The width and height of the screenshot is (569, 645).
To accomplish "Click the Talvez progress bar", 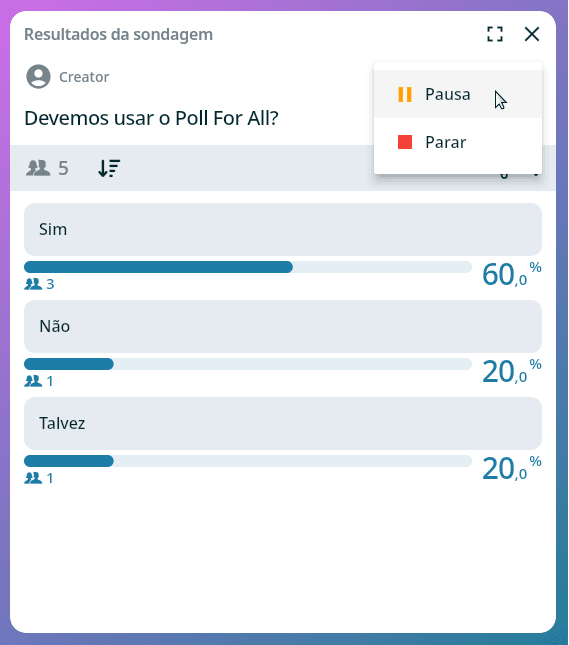I will pyautogui.click(x=248, y=461).
